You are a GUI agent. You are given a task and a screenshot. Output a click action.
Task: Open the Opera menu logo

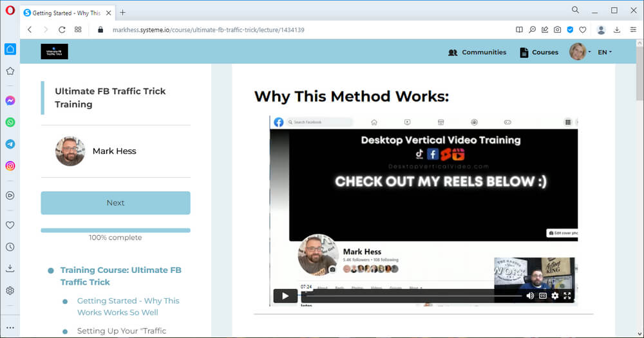coord(10,10)
